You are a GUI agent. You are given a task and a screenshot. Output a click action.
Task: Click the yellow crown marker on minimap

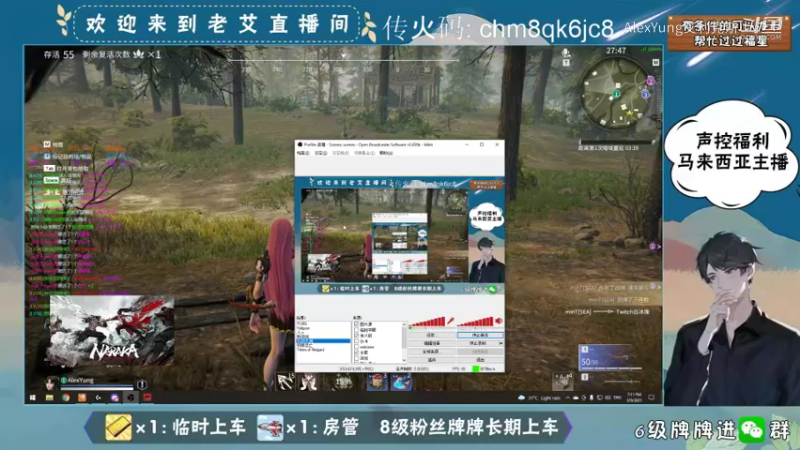(x=630, y=114)
